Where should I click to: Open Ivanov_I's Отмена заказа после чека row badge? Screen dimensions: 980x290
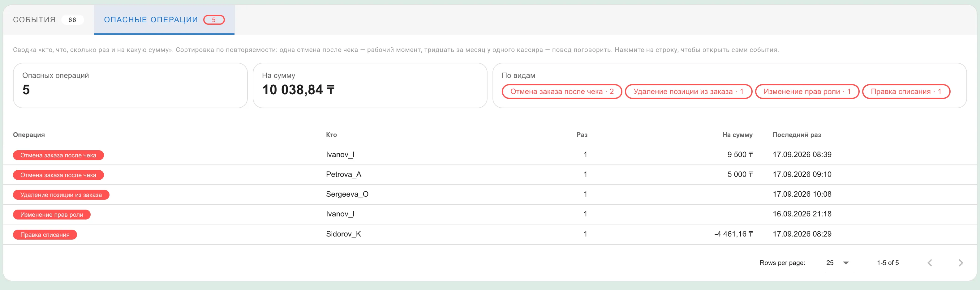point(58,155)
